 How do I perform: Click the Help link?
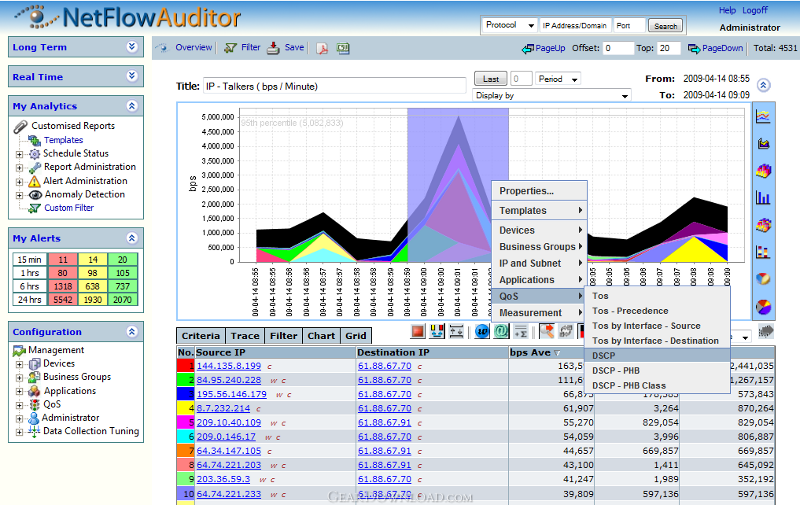point(727,10)
